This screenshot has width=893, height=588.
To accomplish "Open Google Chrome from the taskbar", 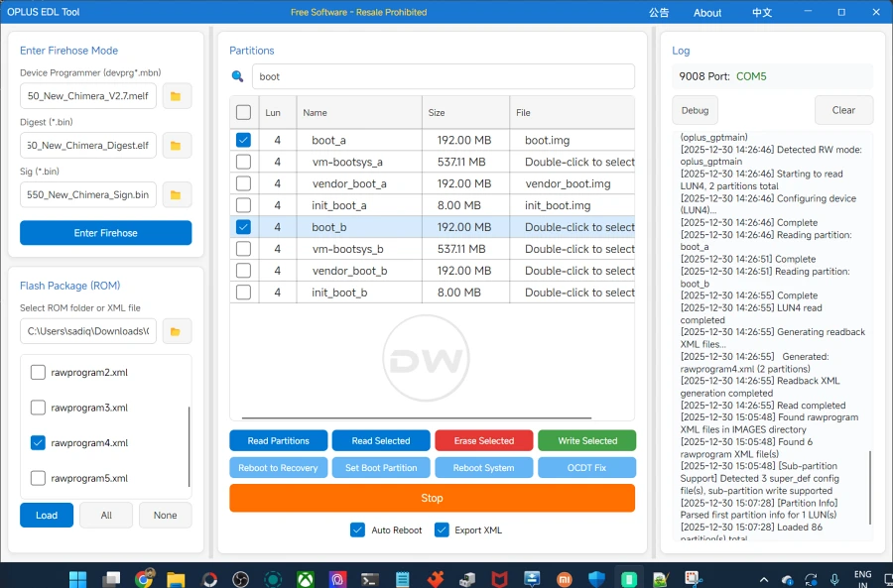I will point(144,579).
